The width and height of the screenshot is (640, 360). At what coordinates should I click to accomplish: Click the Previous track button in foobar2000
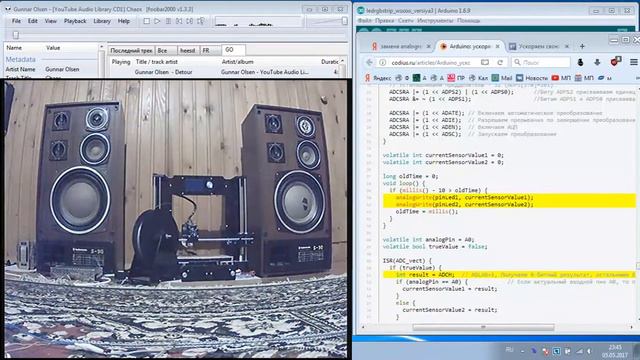(179, 21)
